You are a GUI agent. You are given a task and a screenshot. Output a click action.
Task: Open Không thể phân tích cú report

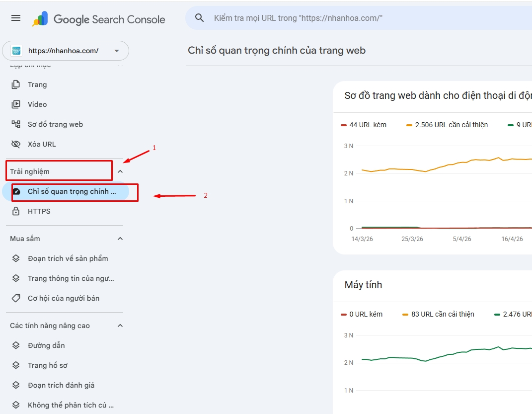tap(66, 405)
